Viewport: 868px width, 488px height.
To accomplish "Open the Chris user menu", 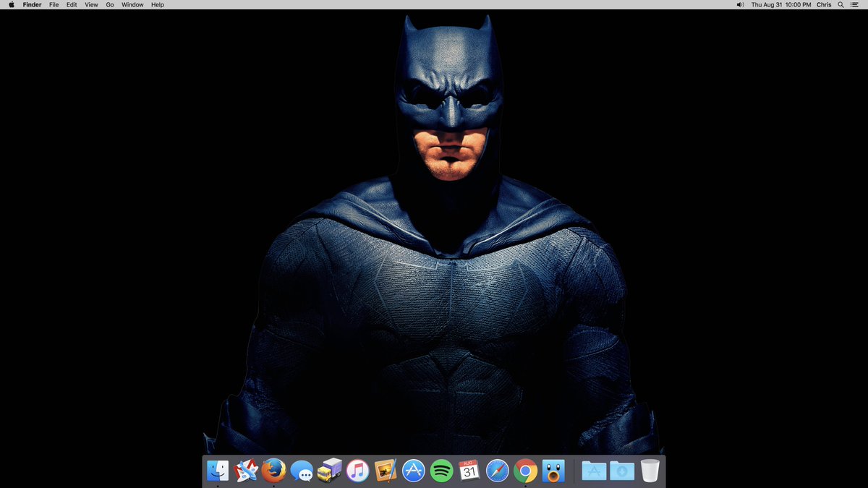I will click(824, 4).
